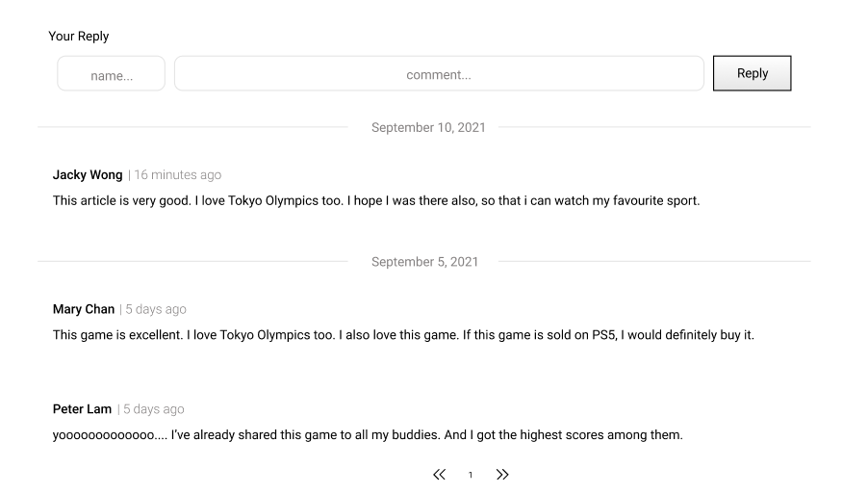Viewport: 868px width, 494px height.
Task: Click Peter Lam's comment about highest scores
Action: [367, 435]
